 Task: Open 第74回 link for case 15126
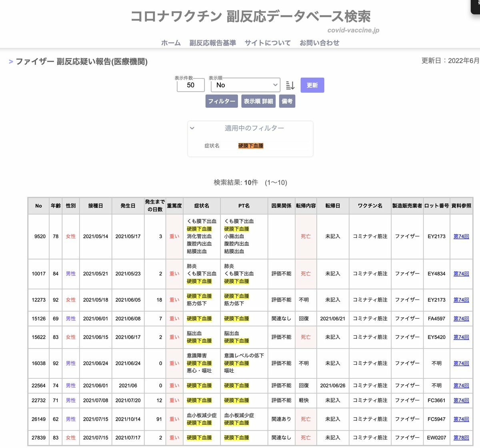pyautogui.click(x=461, y=319)
